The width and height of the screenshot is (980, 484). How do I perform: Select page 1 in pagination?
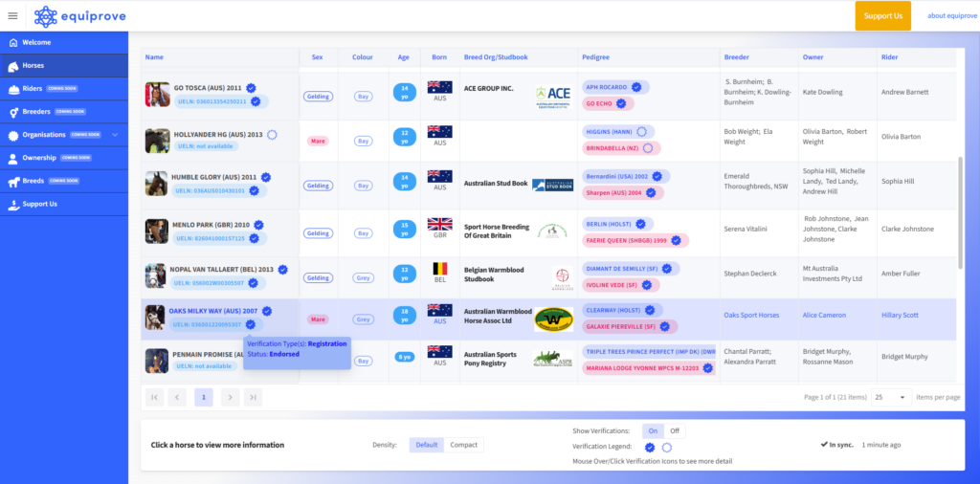point(204,397)
